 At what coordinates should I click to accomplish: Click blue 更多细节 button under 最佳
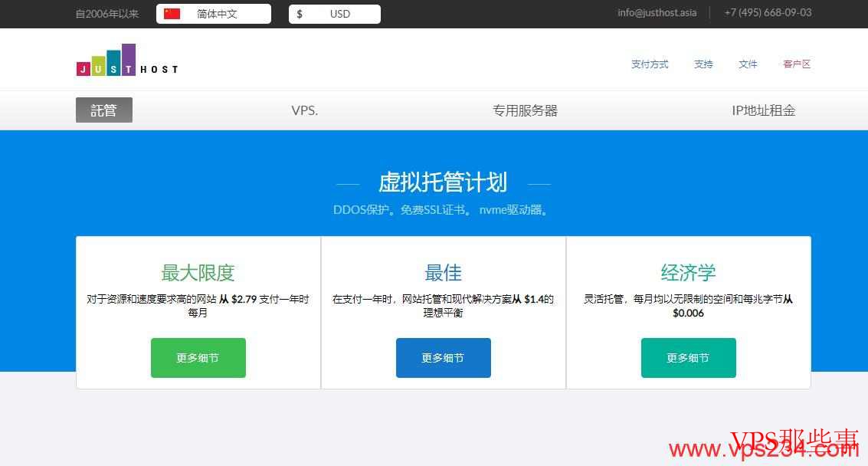click(444, 358)
